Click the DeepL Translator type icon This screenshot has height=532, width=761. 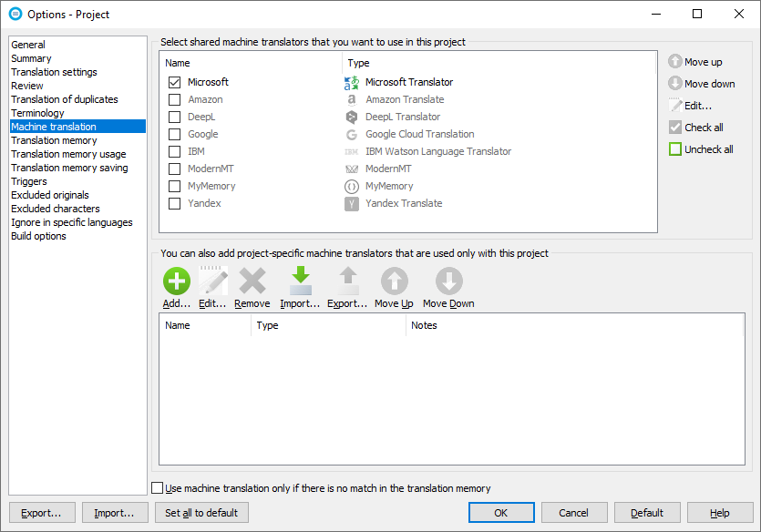(x=352, y=117)
